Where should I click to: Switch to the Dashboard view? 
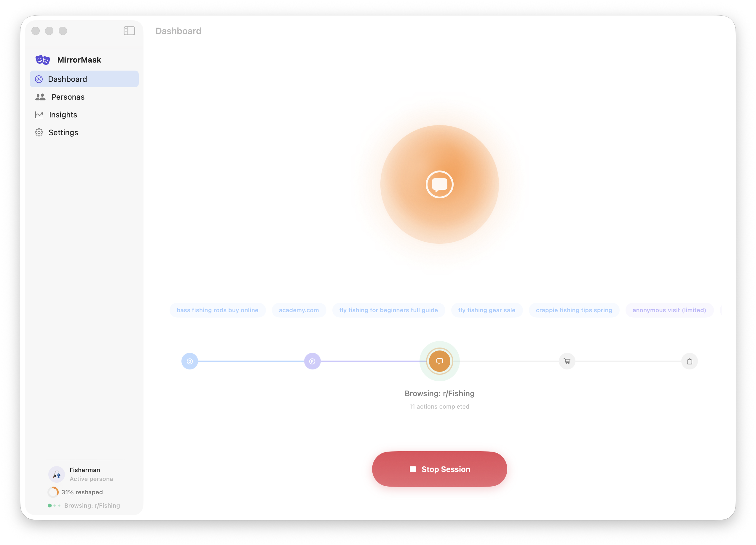pos(67,79)
